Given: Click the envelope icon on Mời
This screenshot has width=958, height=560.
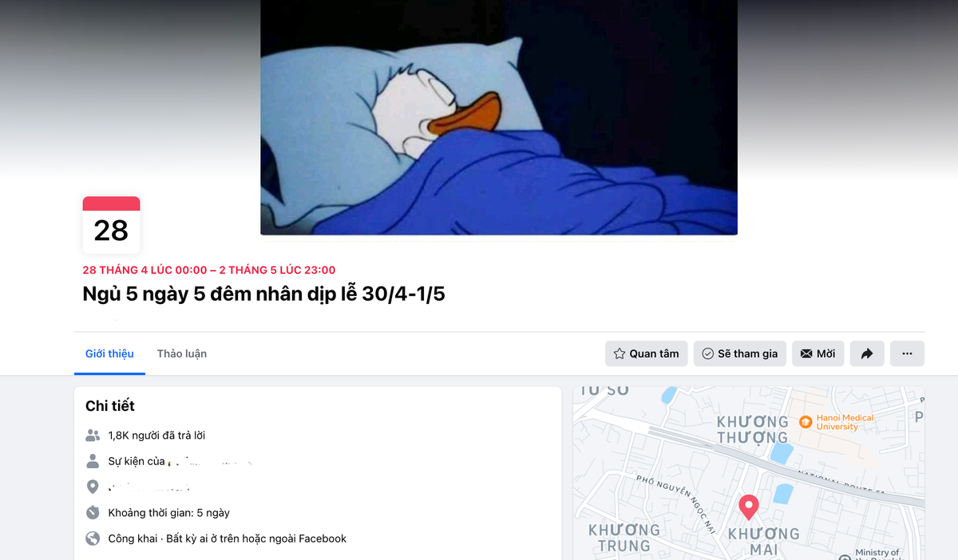Looking at the screenshot, I should pos(806,353).
